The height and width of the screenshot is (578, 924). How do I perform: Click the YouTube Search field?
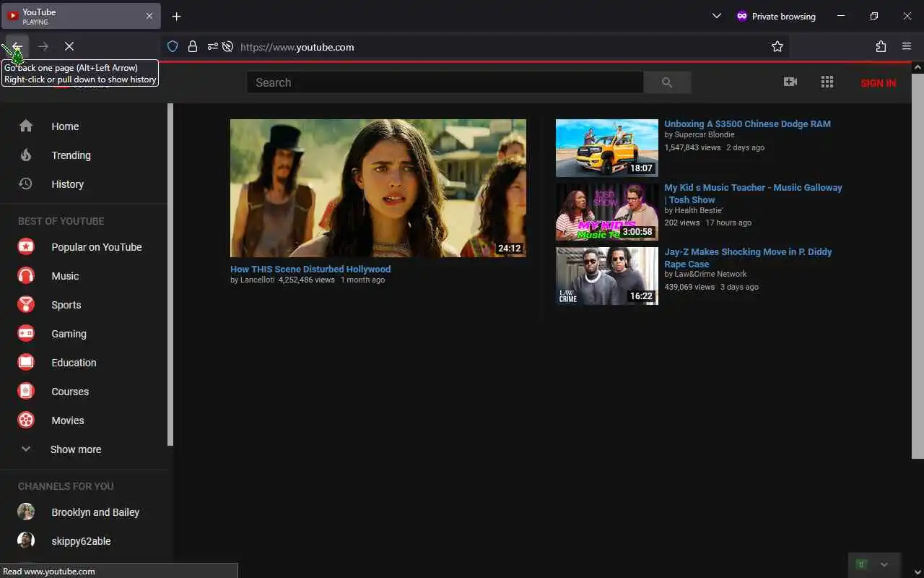(445, 82)
